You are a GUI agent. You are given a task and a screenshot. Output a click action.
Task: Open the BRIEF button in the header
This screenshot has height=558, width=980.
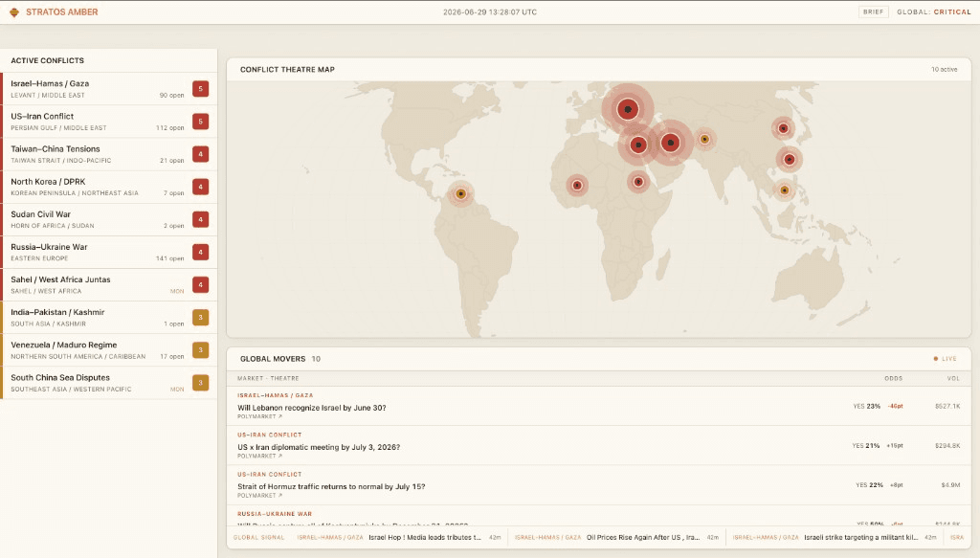(x=873, y=11)
